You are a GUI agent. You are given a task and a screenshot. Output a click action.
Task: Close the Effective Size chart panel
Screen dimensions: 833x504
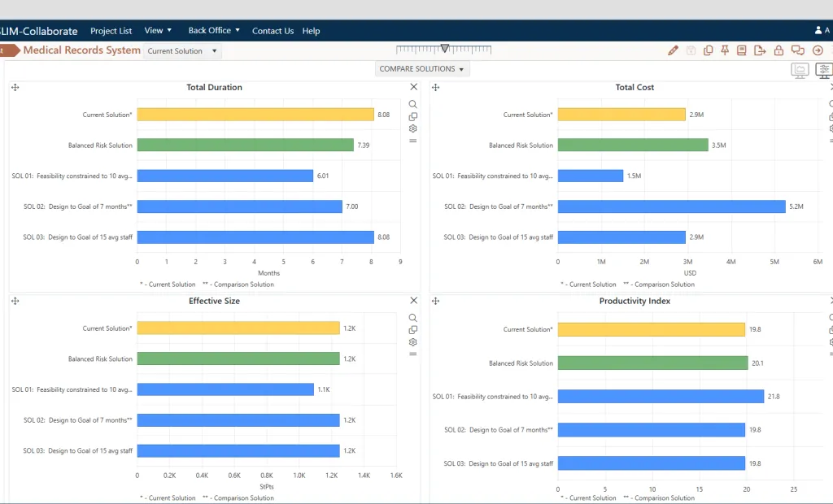413,300
